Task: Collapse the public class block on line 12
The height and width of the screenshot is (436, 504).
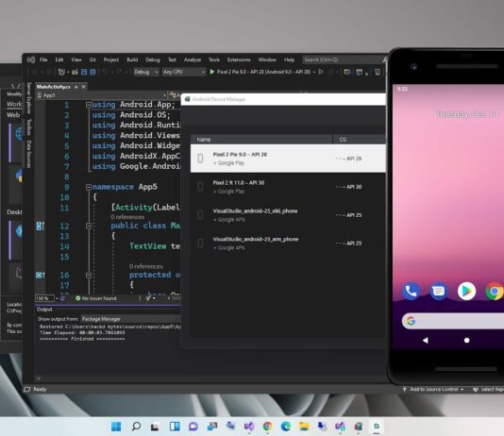Action: point(89,226)
